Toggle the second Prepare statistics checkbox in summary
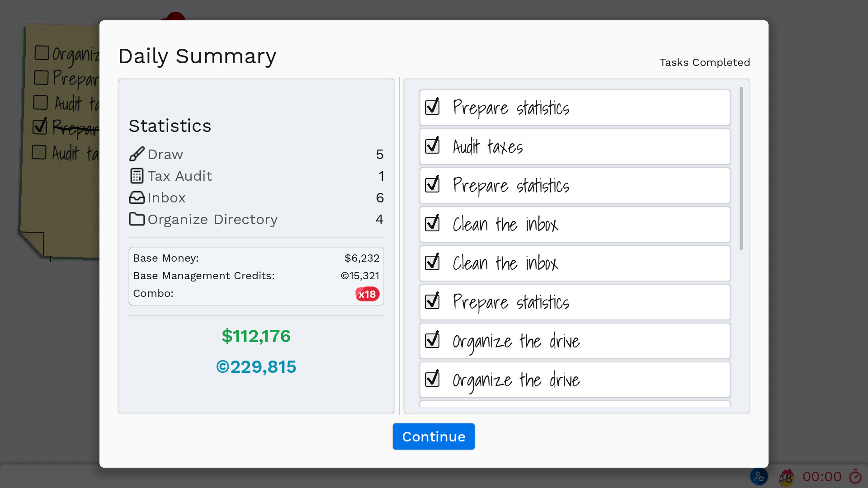 coord(432,185)
